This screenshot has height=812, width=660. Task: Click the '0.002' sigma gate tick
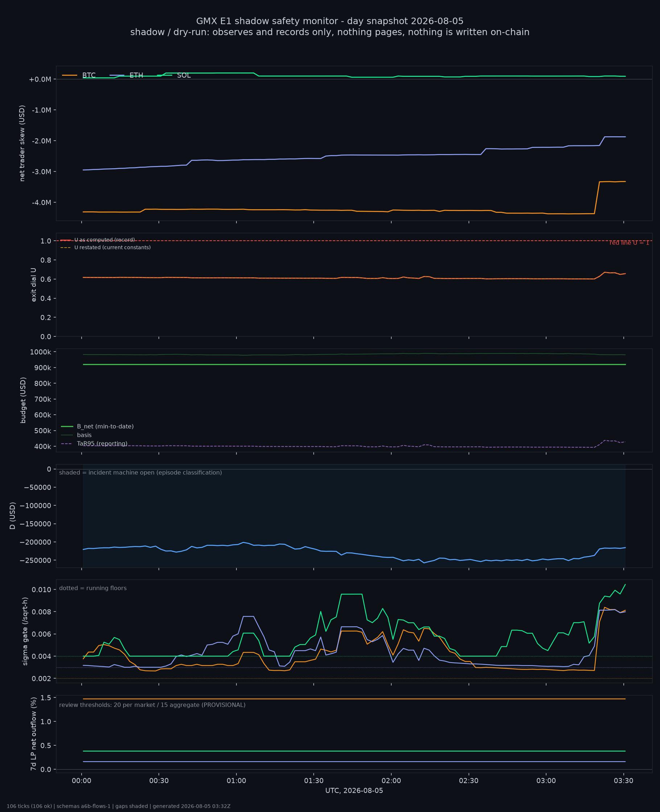(42, 679)
